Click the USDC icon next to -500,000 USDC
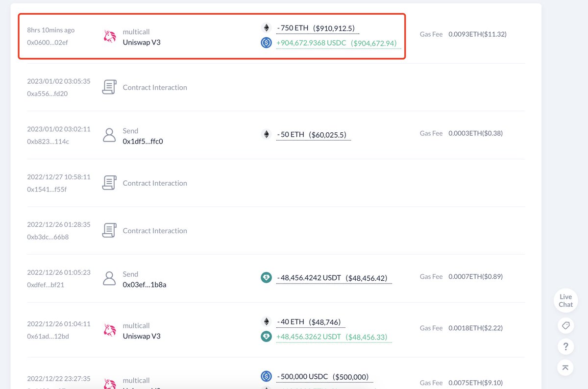This screenshot has height=389, width=588. 266,376
